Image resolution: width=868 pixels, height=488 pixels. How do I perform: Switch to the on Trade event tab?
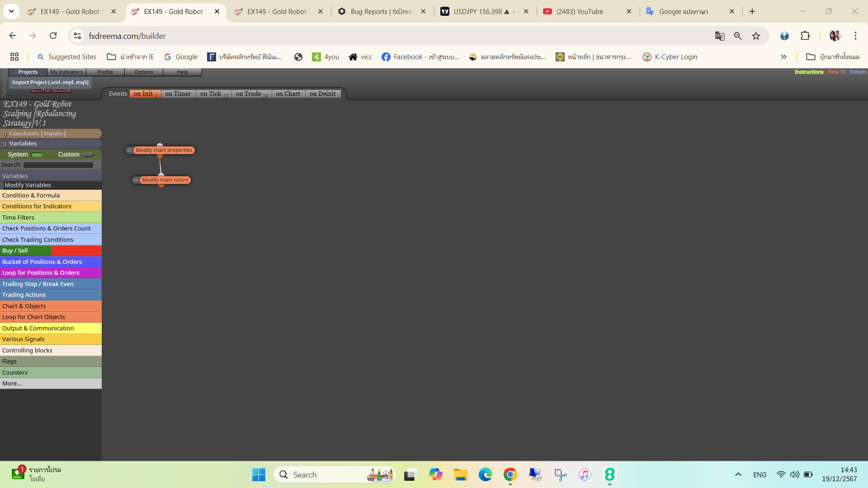[x=252, y=94]
